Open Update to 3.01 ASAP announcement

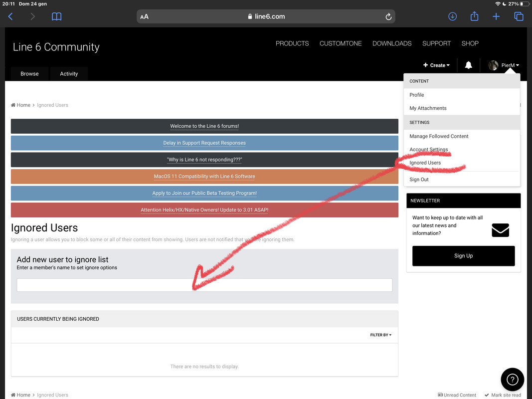(x=204, y=210)
